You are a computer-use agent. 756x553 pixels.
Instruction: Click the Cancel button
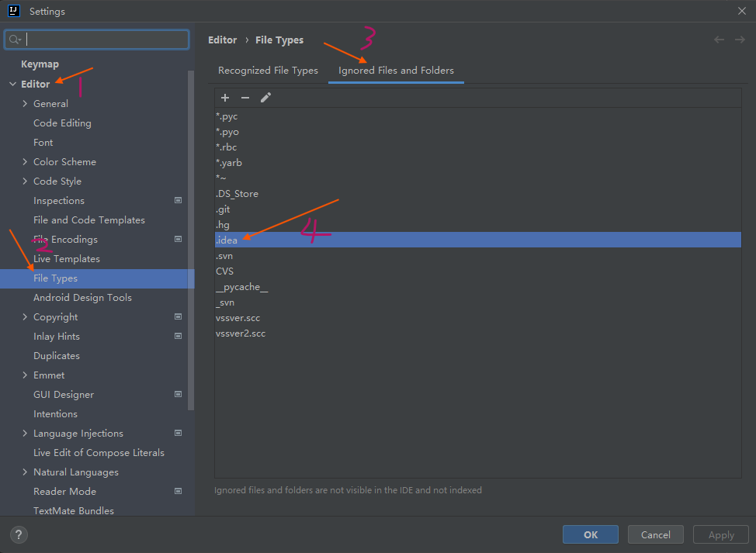(656, 534)
